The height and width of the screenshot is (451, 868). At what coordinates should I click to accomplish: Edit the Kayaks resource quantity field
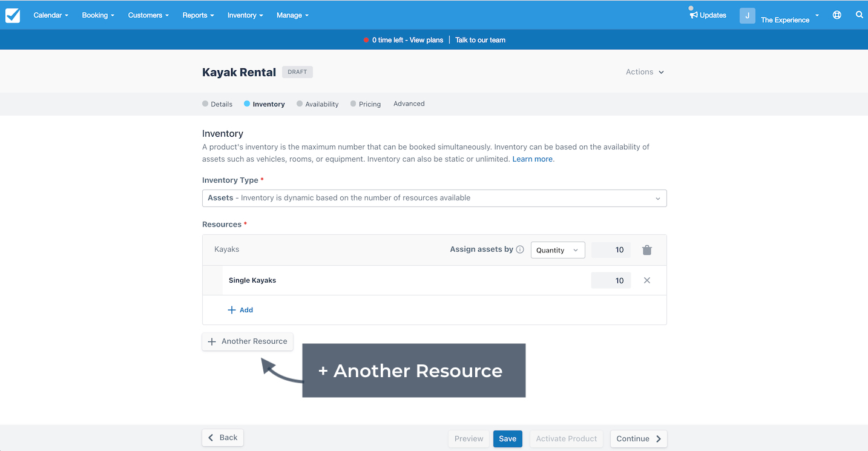click(611, 250)
